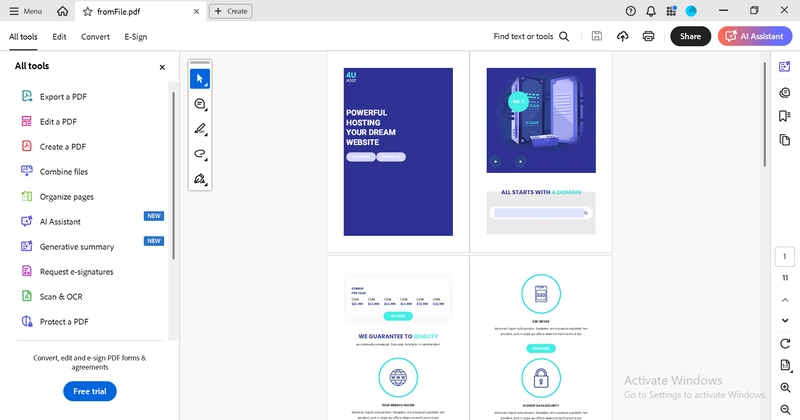Open the AI Assistant button
800x420 pixels.
pyautogui.click(x=755, y=36)
